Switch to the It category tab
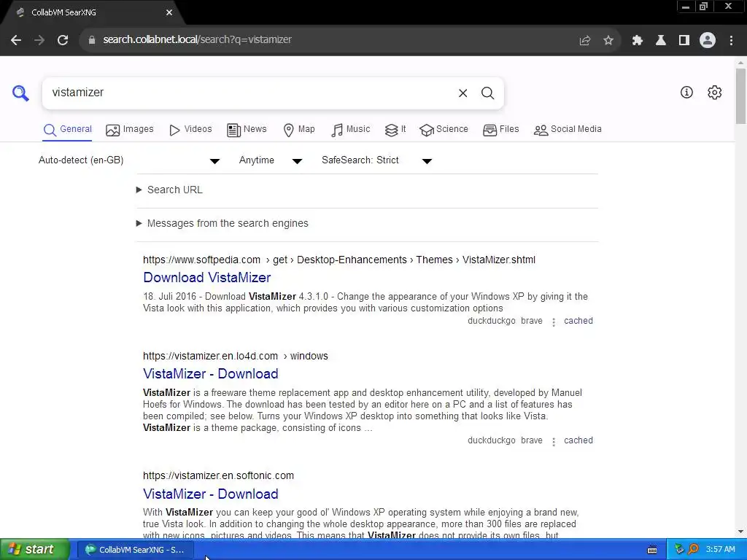The height and width of the screenshot is (560, 747). 395,130
